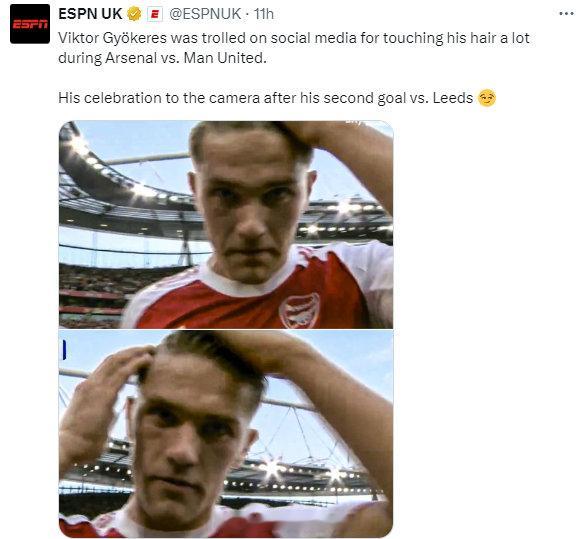Open the ESPN profile avatar logo
577x539 pixels.
tap(30, 24)
